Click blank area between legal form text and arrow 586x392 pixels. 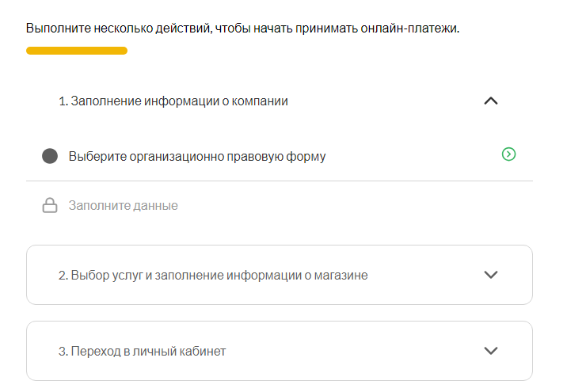click(412, 156)
